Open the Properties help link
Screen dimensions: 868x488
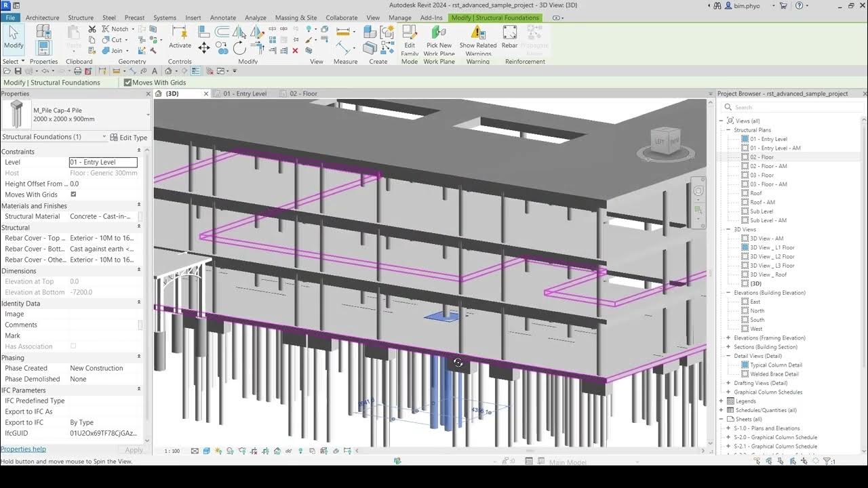pyautogui.click(x=24, y=449)
